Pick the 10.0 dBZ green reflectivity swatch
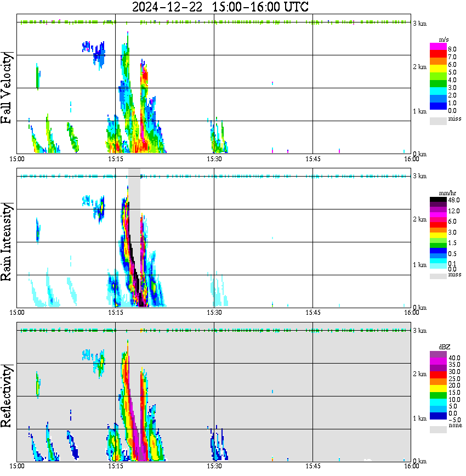Image resolution: width=466 pixels, height=476 pixels. coord(438,395)
